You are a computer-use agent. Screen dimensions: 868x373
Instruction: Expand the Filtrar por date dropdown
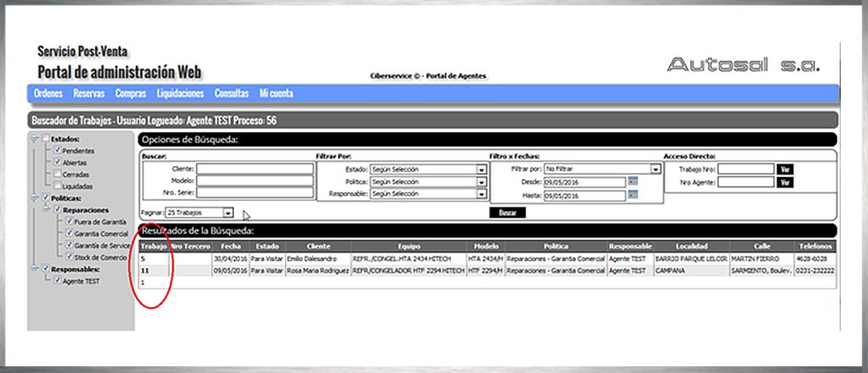coord(655,170)
